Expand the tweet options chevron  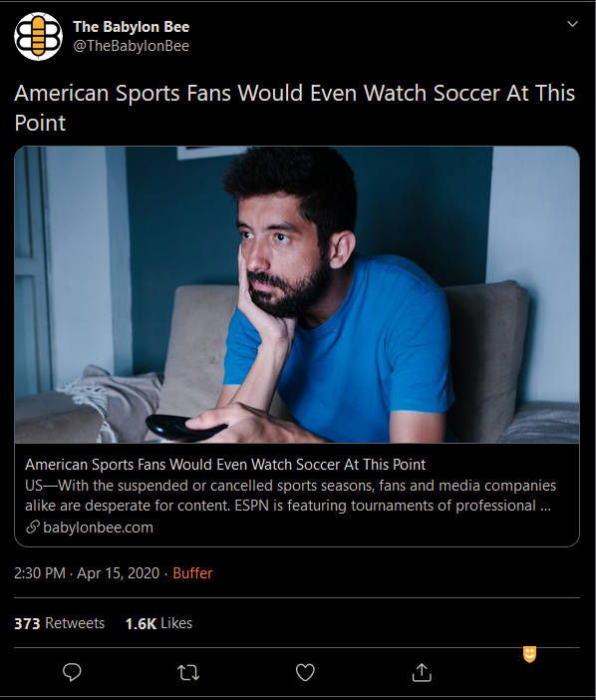click(572, 24)
